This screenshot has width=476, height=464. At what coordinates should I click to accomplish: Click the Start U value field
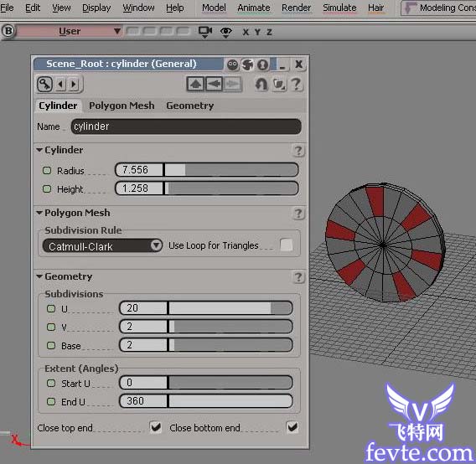pyautogui.click(x=143, y=383)
